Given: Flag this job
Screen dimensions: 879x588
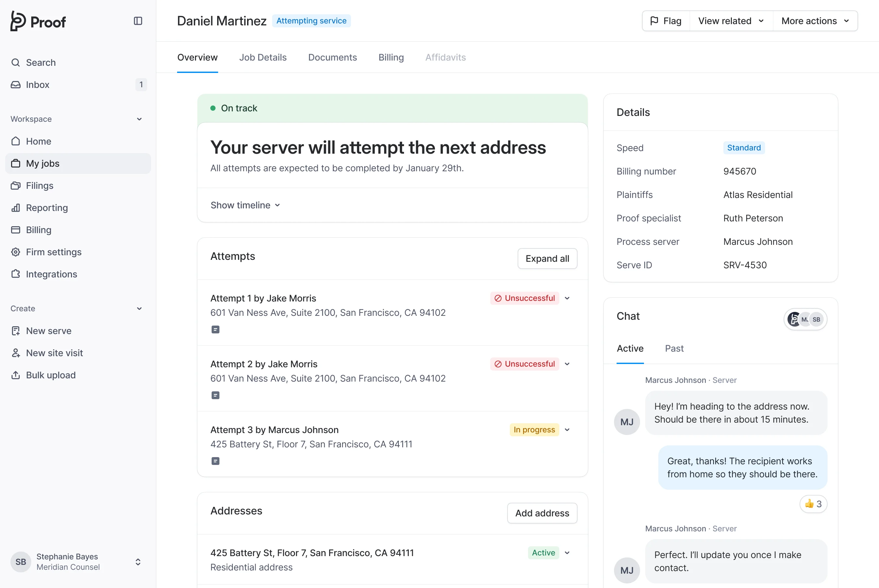Looking at the screenshot, I should coord(666,21).
